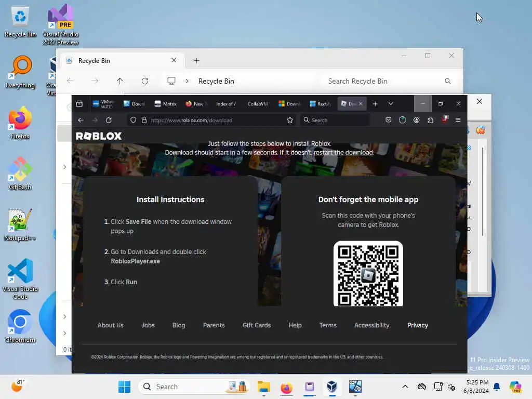This screenshot has width=532, height=399.
Task: Open Terms footer link
Action: 328,325
